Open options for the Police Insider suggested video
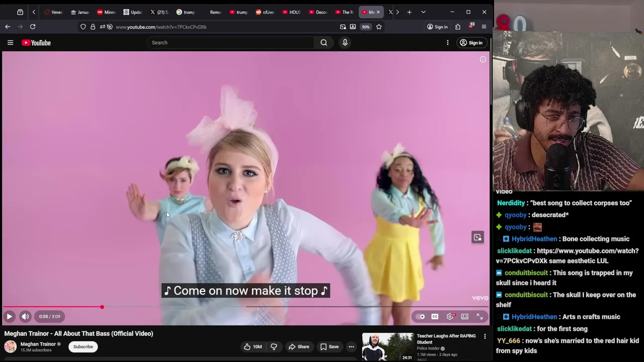644x362 pixels. click(485, 336)
